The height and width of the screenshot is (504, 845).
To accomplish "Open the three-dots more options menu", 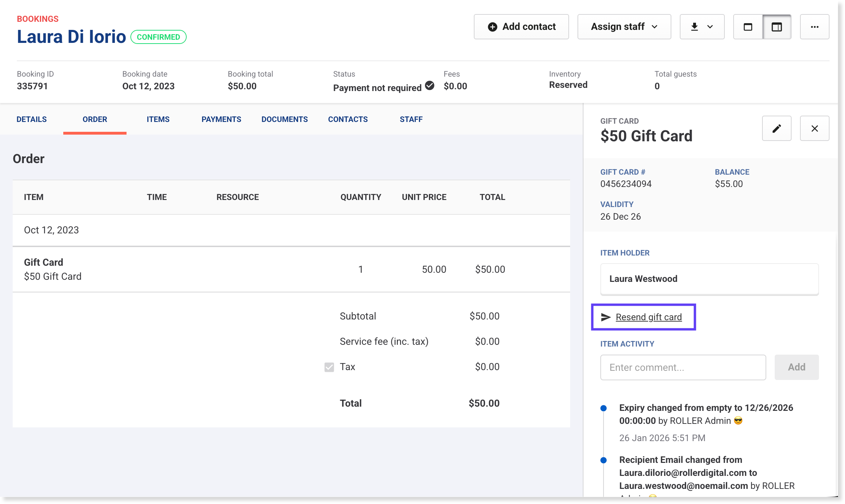I will click(x=814, y=27).
